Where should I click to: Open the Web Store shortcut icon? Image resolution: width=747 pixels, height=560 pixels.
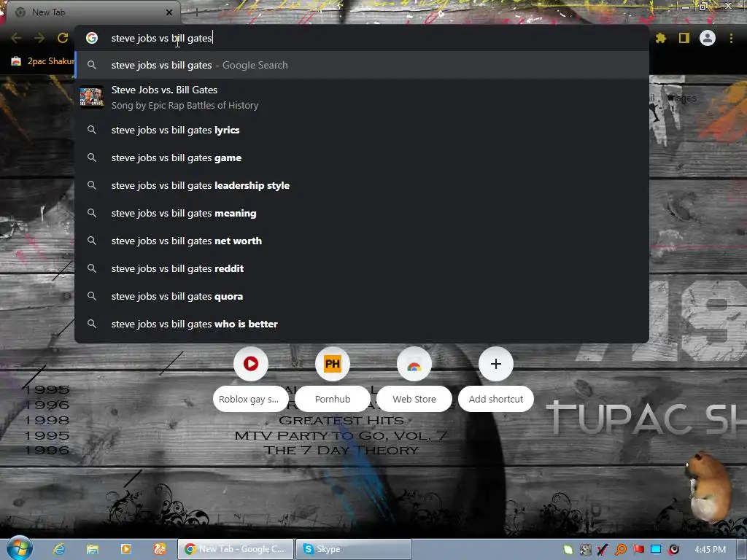[x=414, y=364]
